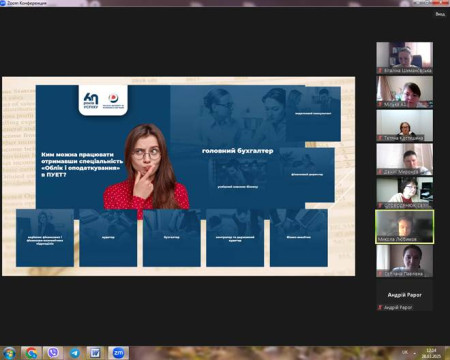This screenshot has height=360, width=450.
Task: Click muted mic icon on Тетяна's video
Action: click(380, 138)
